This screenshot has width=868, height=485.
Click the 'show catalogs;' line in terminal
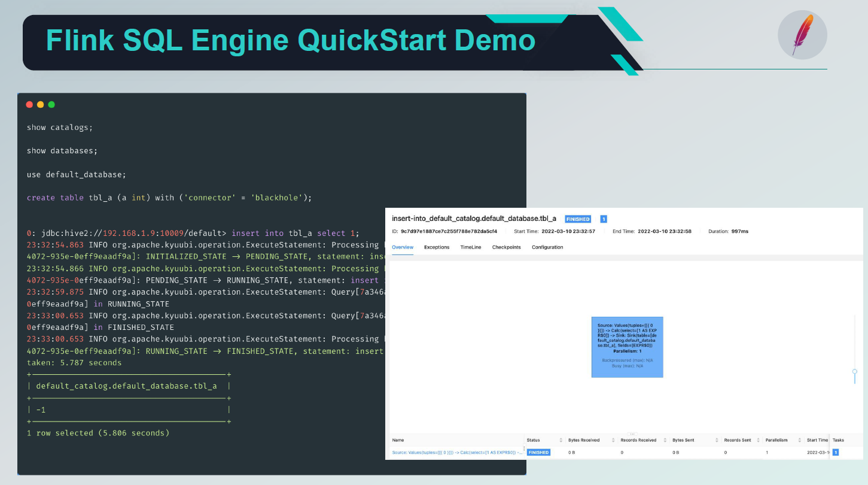coord(60,127)
